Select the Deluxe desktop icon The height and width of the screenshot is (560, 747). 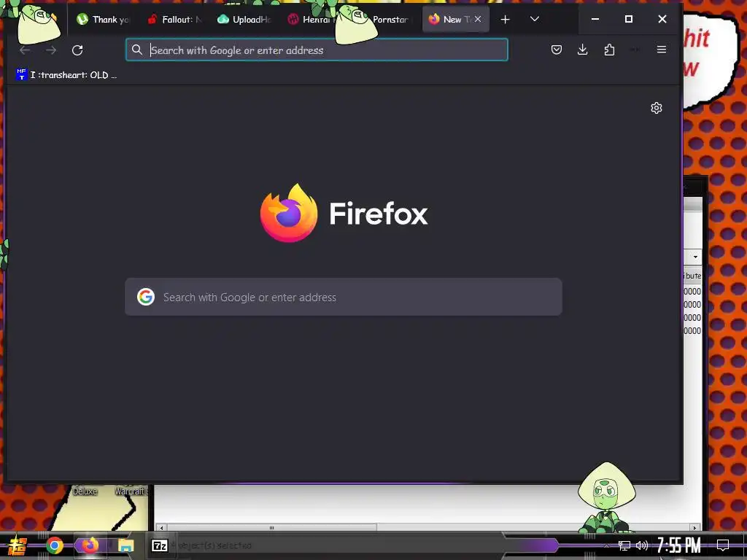[x=85, y=491]
